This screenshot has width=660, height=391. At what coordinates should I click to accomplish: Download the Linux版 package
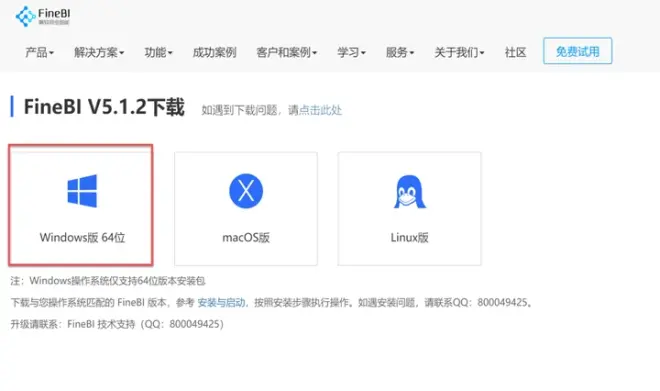tap(409, 209)
